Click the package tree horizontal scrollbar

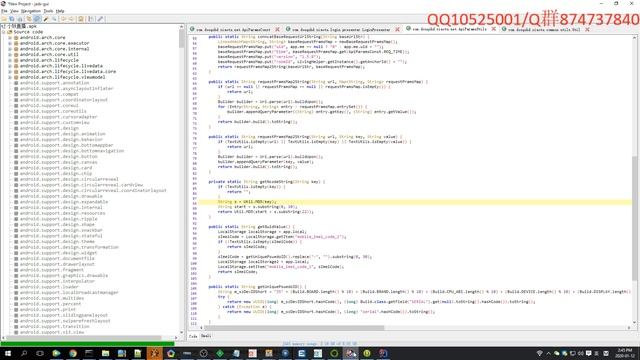[84, 338]
